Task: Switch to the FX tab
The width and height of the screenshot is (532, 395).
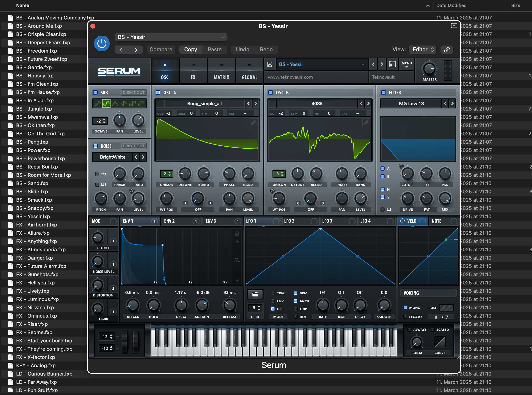Action: [193, 71]
